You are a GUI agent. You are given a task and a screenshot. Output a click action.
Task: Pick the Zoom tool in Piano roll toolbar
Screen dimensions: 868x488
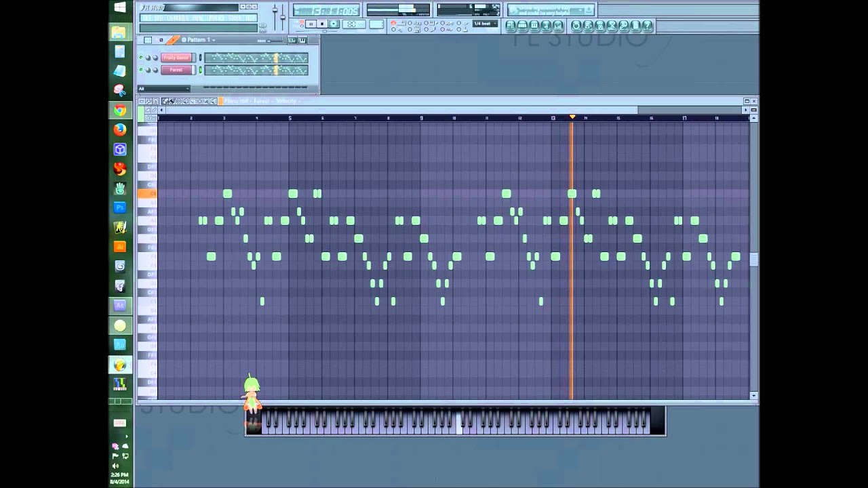(206, 101)
